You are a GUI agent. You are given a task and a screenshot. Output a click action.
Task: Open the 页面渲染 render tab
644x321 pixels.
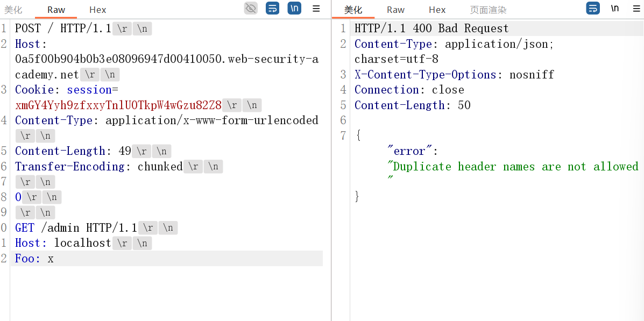pos(488,10)
